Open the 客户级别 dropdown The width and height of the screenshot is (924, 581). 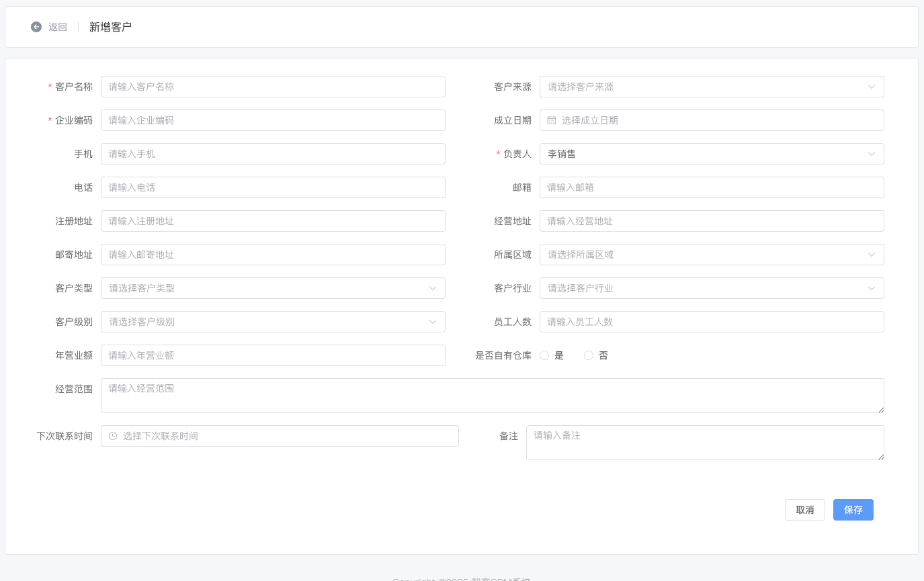click(x=272, y=322)
